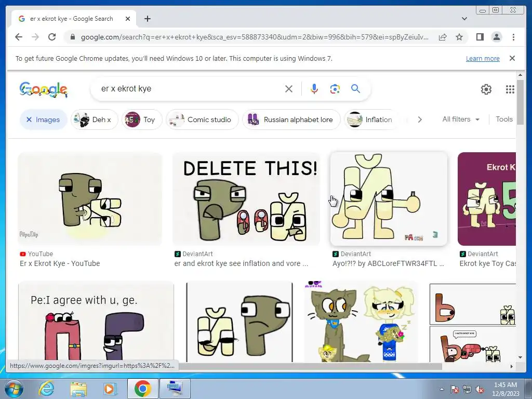Open the Ayo?!?! DeviantArt image
This screenshot has width=532, height=399.
coord(389,199)
